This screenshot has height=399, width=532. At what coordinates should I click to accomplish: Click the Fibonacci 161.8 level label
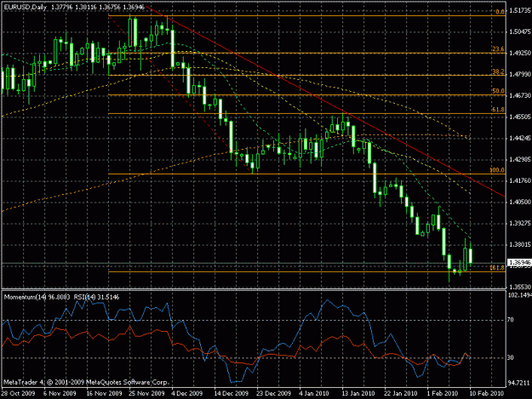497,268
